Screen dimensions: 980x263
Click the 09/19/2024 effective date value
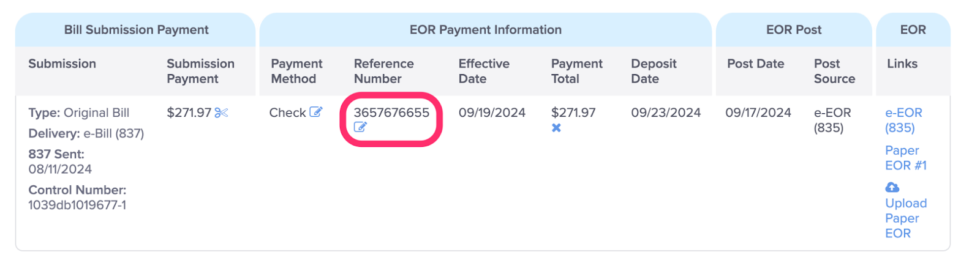492,113
